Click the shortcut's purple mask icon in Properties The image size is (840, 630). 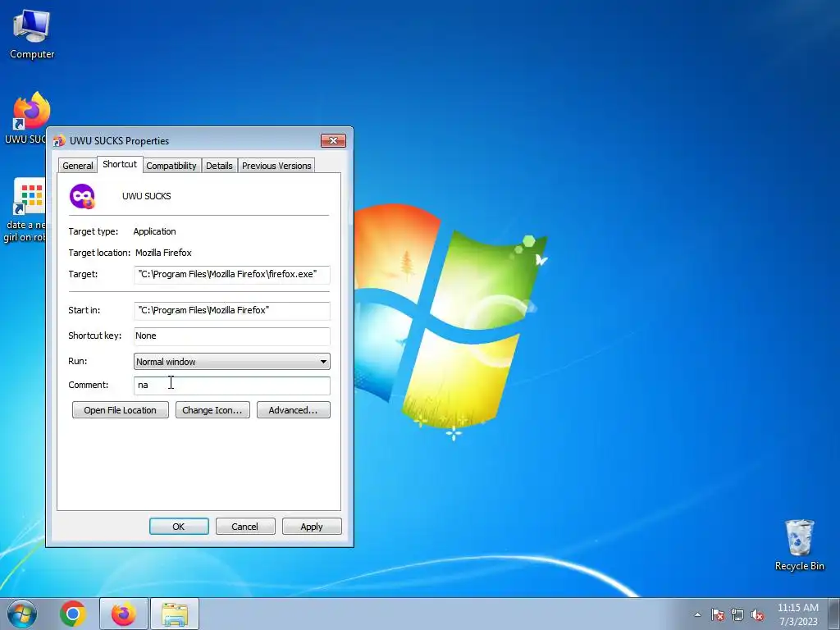tap(82, 196)
